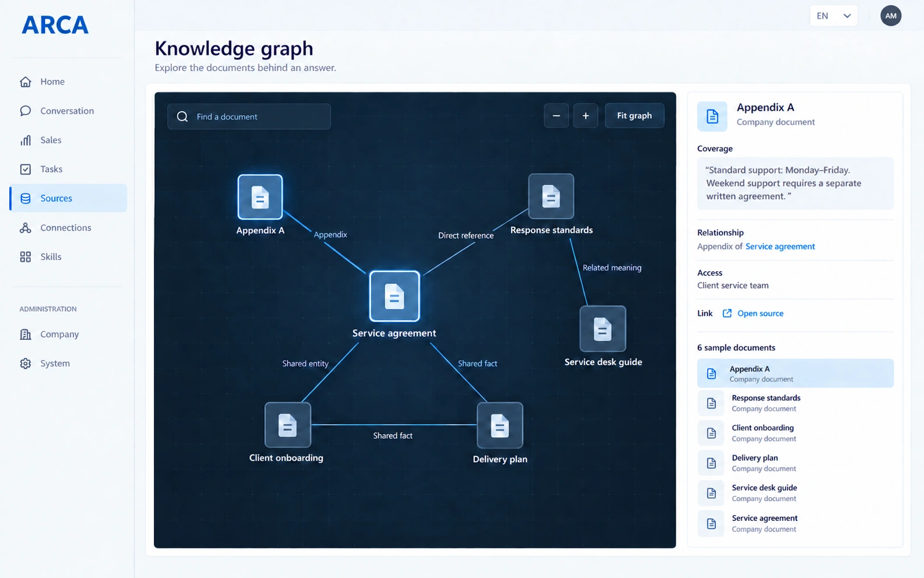924x578 pixels.
Task: Click the document icon in Appendix A details header
Action: 713,117
